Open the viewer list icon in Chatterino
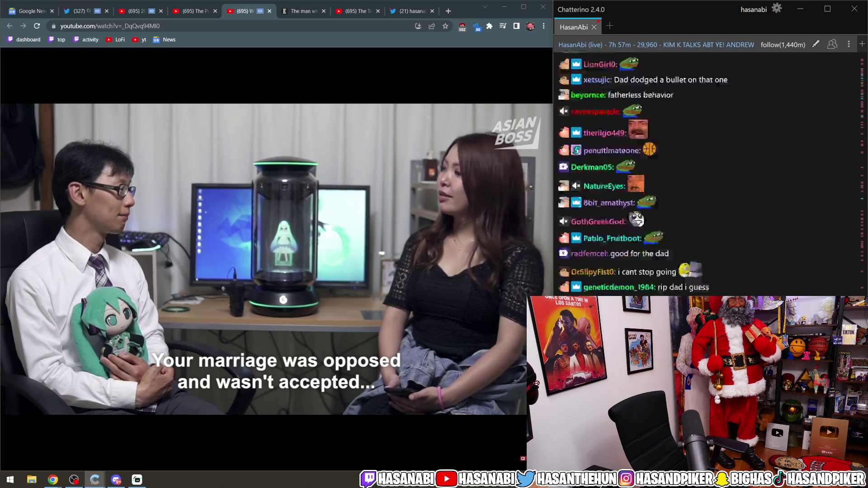The image size is (868, 488). pyautogui.click(x=832, y=44)
